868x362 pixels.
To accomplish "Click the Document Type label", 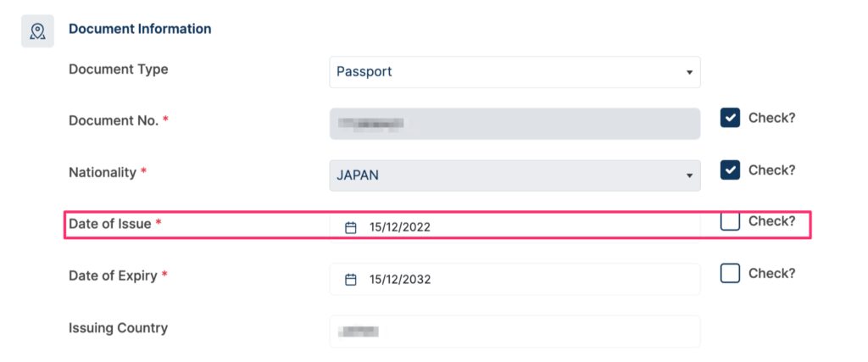I will (x=119, y=70).
